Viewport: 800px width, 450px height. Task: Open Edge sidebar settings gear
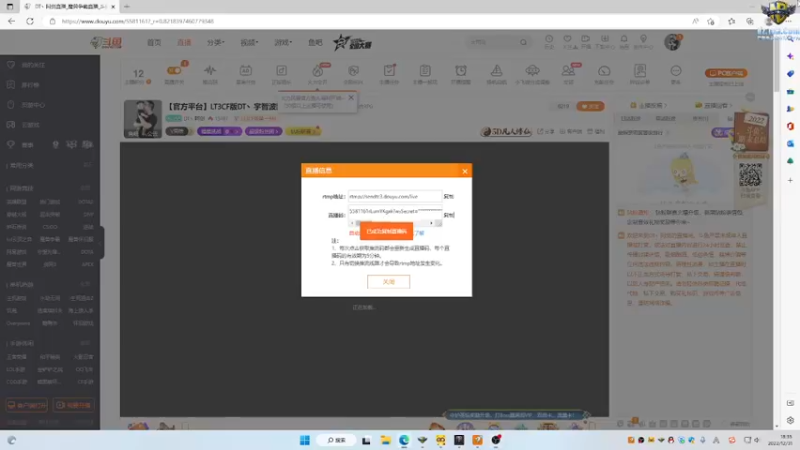(x=790, y=420)
